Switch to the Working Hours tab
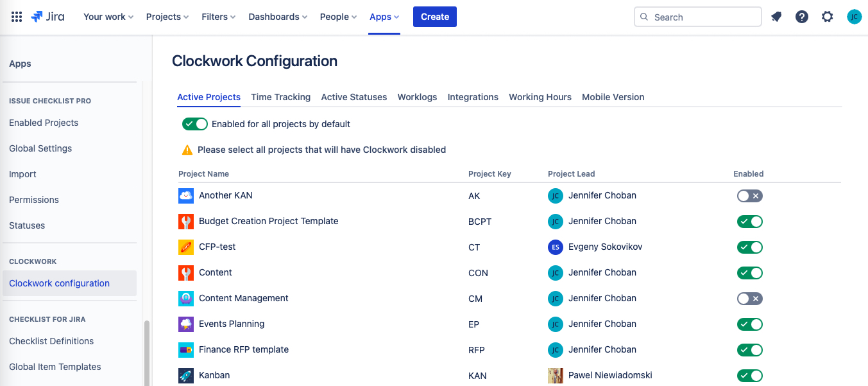This screenshot has height=386, width=868. [x=540, y=97]
